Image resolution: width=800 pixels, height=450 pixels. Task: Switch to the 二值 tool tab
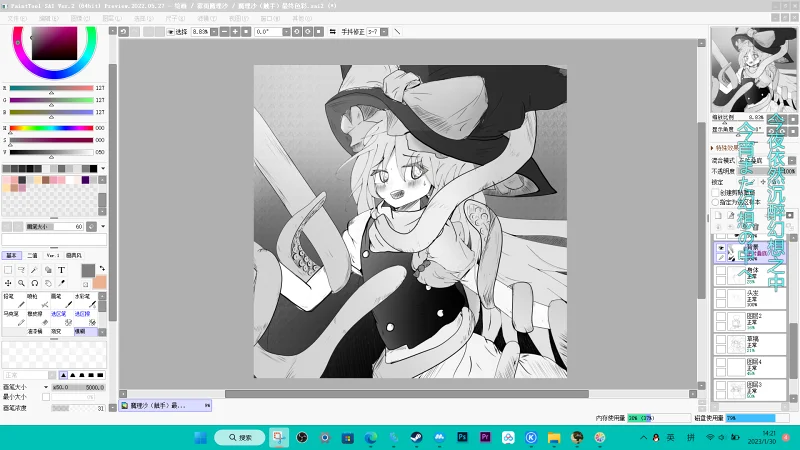coord(32,255)
